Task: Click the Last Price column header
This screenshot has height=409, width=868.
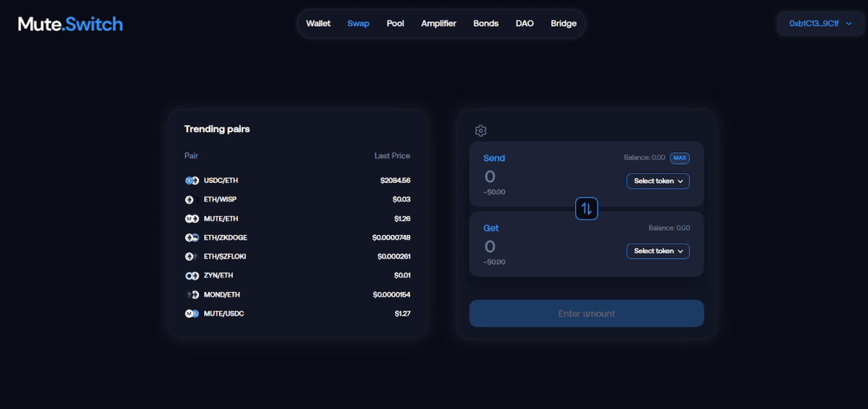Action: coord(392,155)
